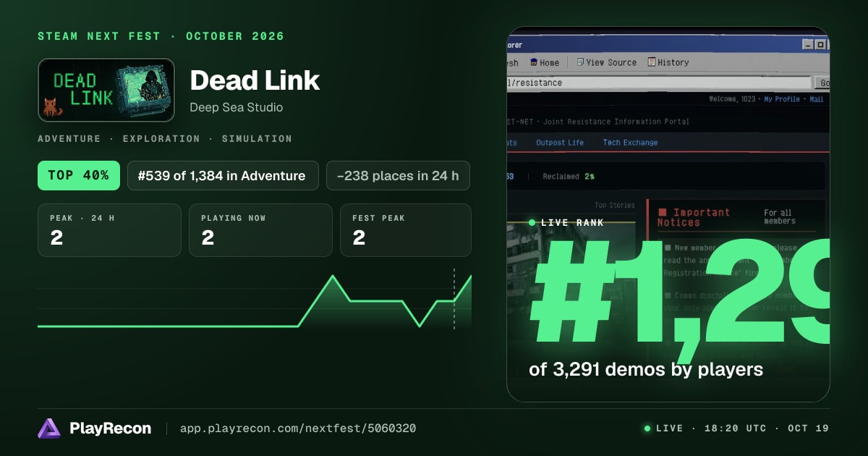Click the ADVENTURE genre tag
This screenshot has height=456, width=868.
[69, 138]
